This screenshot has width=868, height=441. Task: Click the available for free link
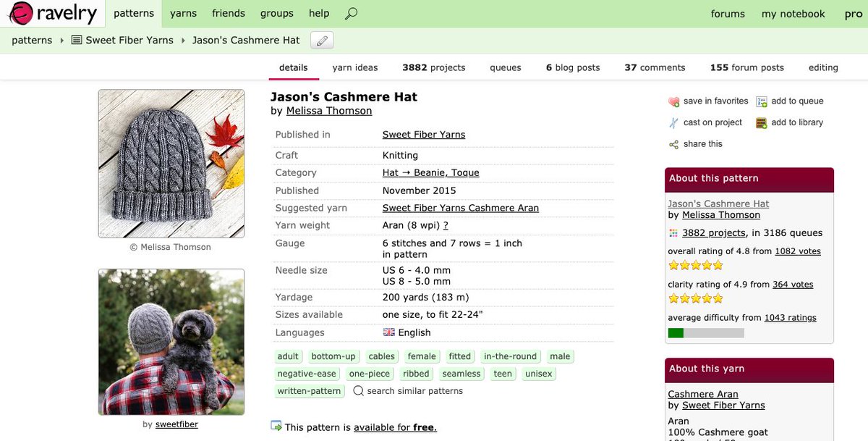click(395, 427)
